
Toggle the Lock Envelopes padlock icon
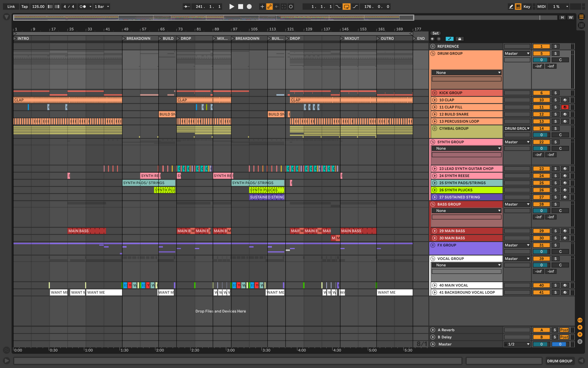(460, 39)
